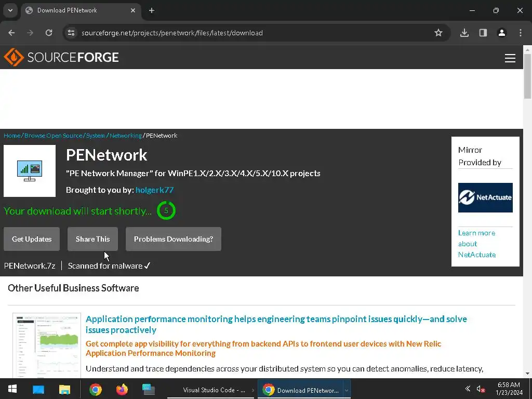Click the New Relic monitoring screenshot thumbnail
Screen dimensions: 532x399
point(47,345)
